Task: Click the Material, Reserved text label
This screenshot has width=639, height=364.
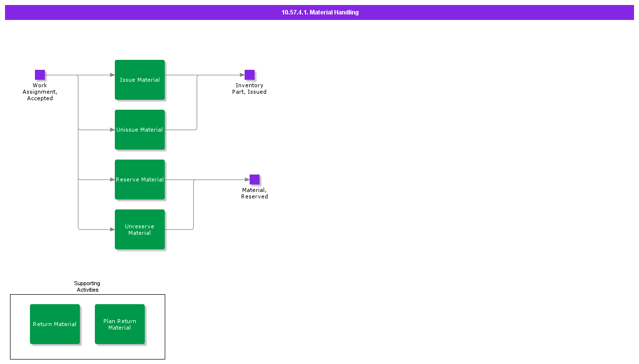Action: (x=255, y=193)
